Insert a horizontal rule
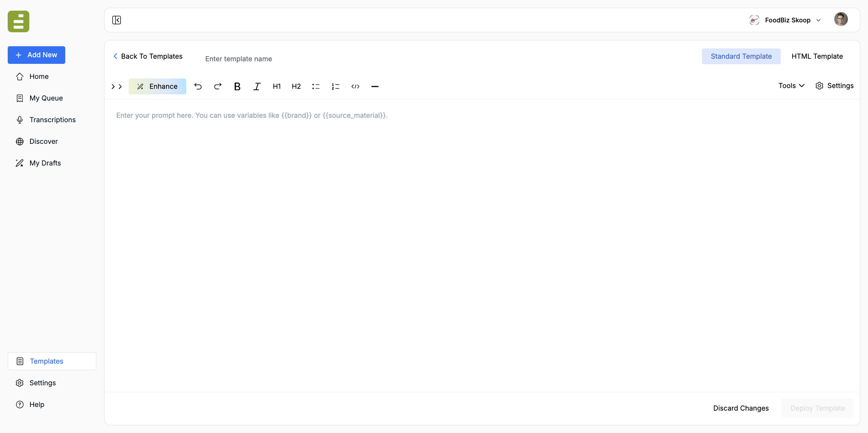Viewport: 868px width, 433px height. click(x=375, y=86)
